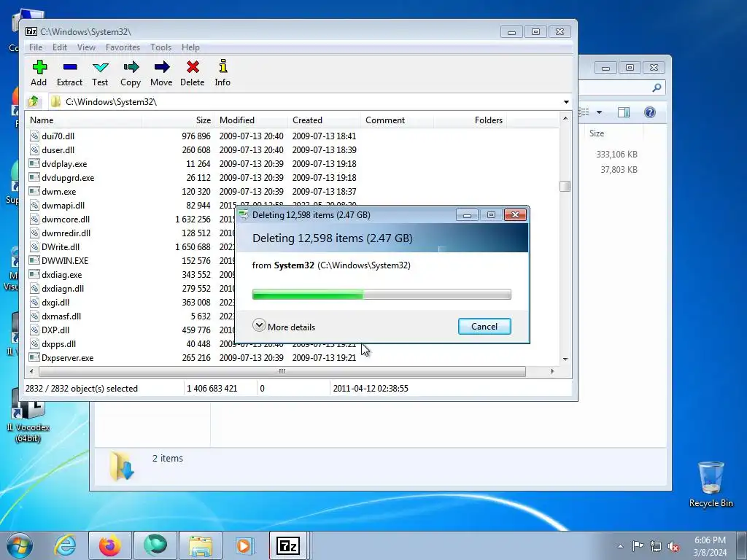
Task: Click the Extract toolbar icon
Action: pos(69,73)
